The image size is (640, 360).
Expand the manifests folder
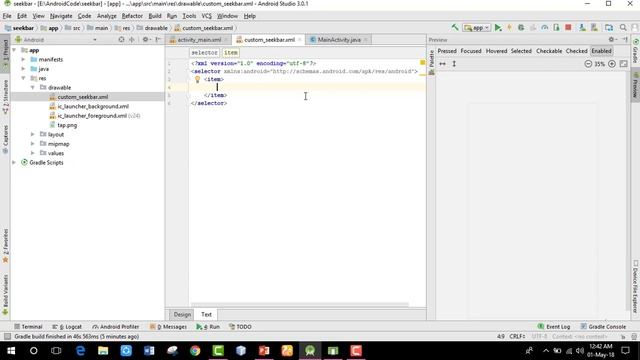point(24,60)
